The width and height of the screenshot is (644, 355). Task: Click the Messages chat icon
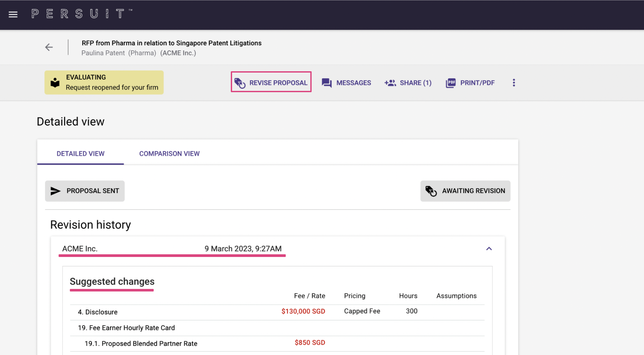coord(327,83)
